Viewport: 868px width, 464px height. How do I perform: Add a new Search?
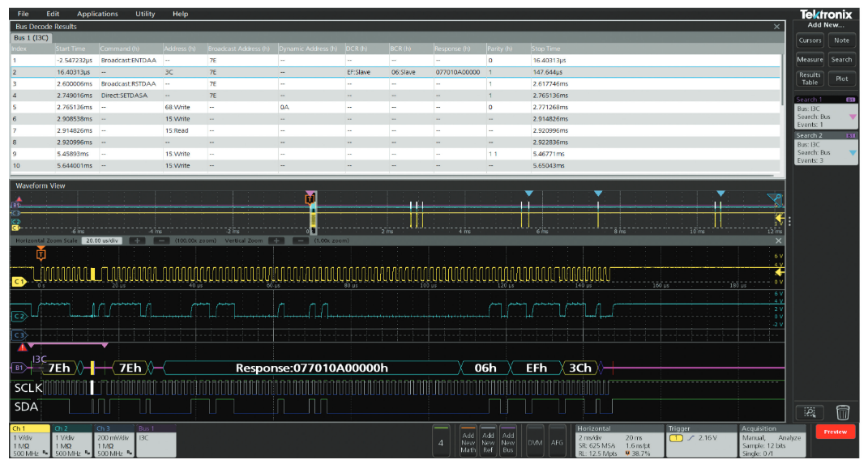pos(841,60)
